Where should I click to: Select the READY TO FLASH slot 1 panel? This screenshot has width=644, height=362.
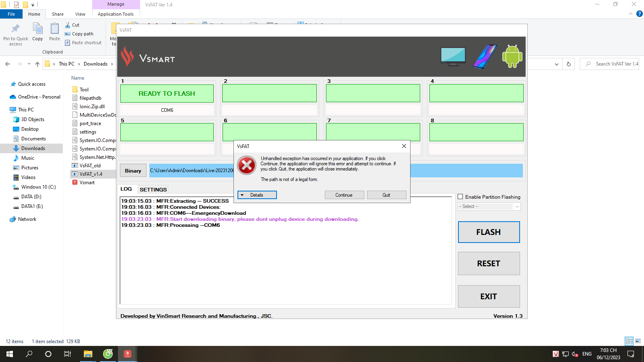(x=167, y=93)
